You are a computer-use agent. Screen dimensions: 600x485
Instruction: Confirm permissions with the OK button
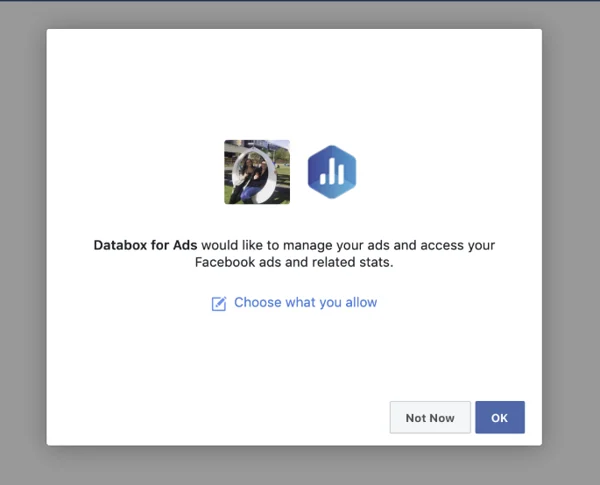[x=500, y=417]
